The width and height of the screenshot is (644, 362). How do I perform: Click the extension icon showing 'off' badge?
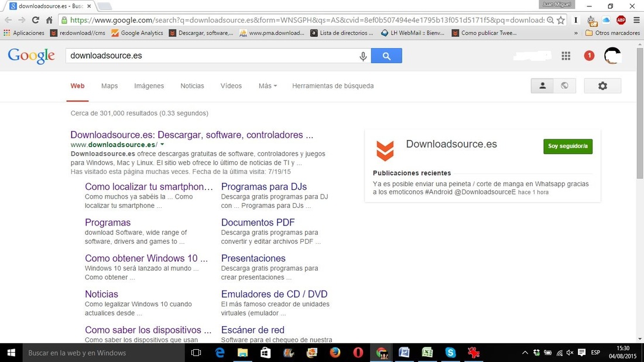coord(591,20)
